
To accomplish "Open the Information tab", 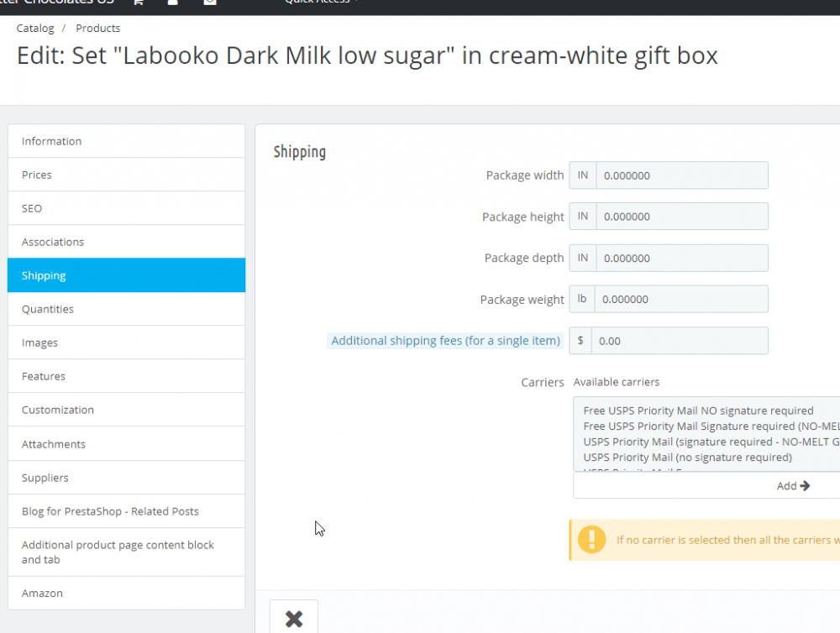I will 126,141.
